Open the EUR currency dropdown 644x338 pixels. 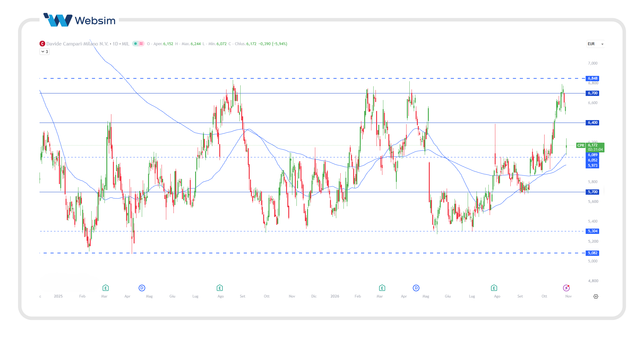(x=595, y=44)
